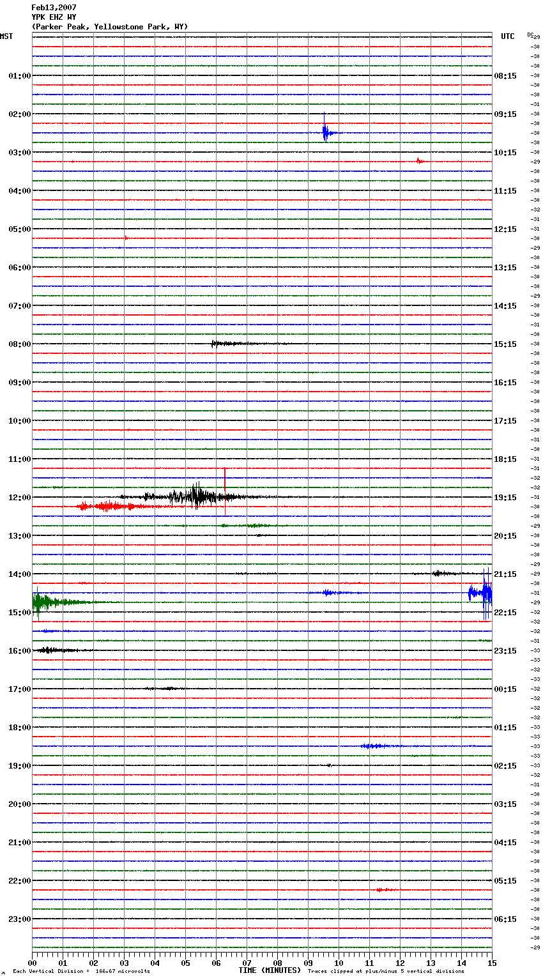Click the UTC time label 02:15
This screenshot has width=543, height=980.
click(505, 766)
